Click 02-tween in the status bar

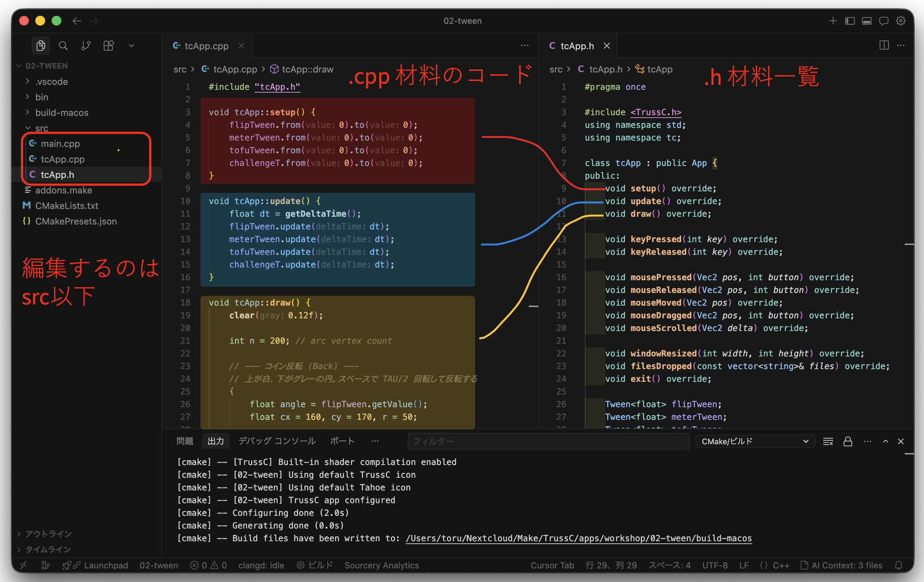(159, 565)
